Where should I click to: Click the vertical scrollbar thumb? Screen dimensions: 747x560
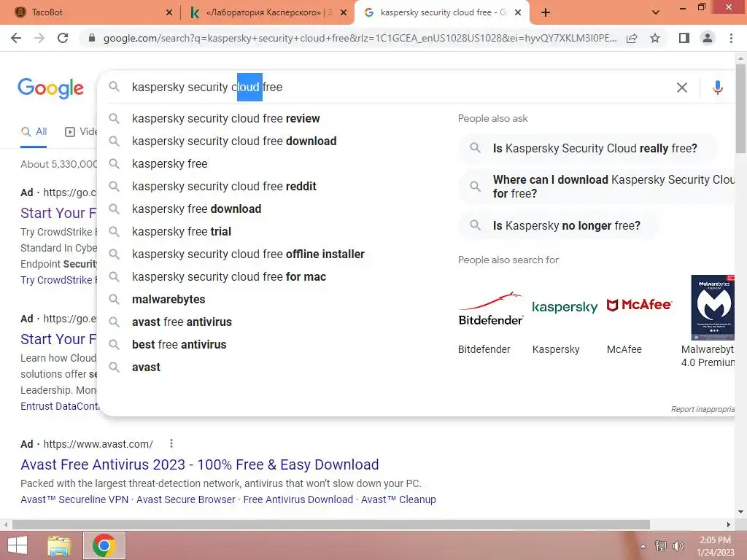[x=740, y=108]
